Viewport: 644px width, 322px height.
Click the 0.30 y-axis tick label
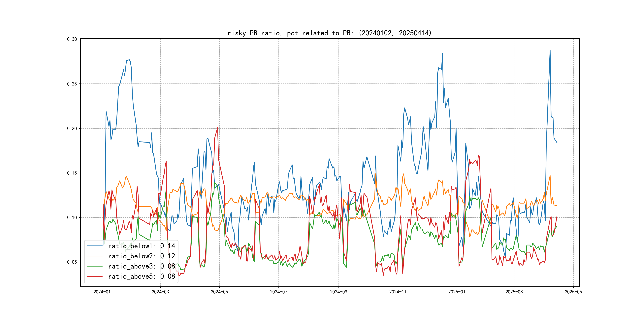click(x=72, y=39)
